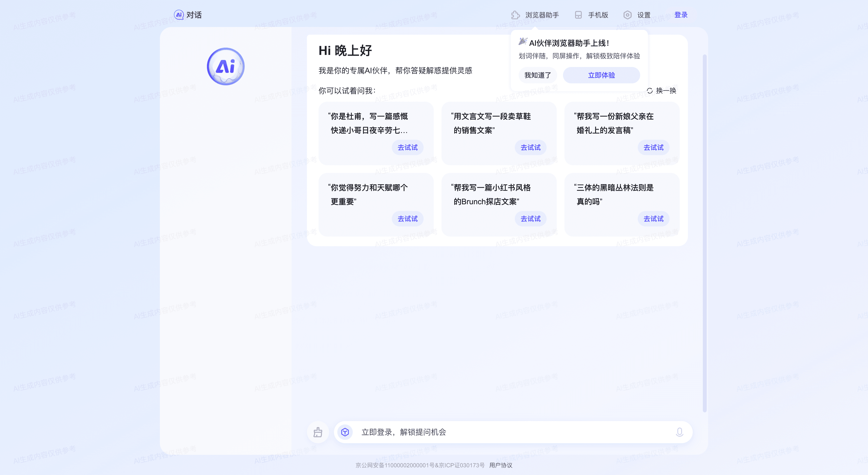Viewport: 868px width, 475px height.
Task: Clear the chat with the broom icon
Action: tap(318, 432)
